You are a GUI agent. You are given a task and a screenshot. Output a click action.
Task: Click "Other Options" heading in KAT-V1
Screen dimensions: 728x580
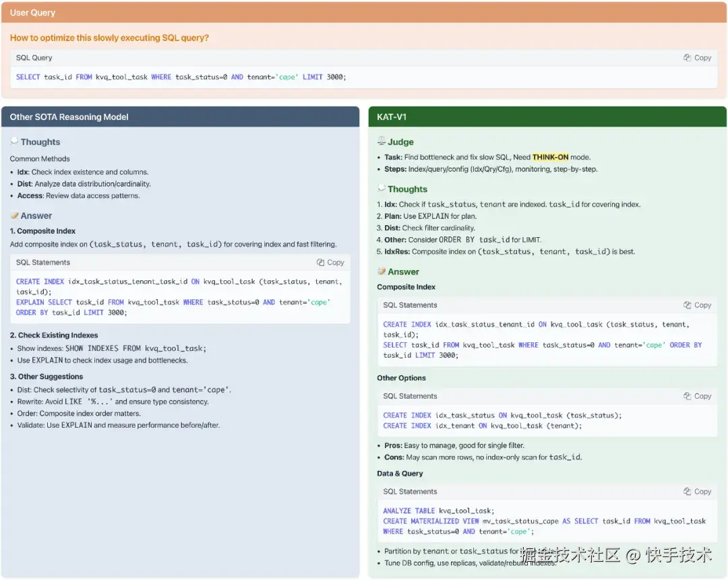pos(401,378)
